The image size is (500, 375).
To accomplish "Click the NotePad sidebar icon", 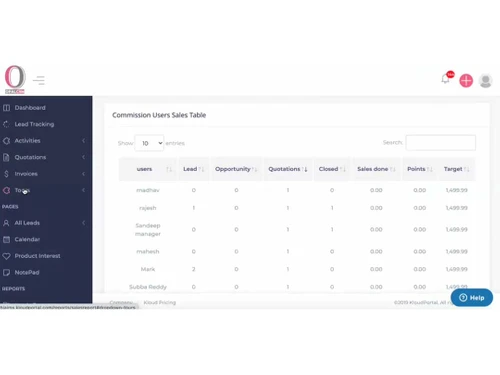I will pos(6,272).
